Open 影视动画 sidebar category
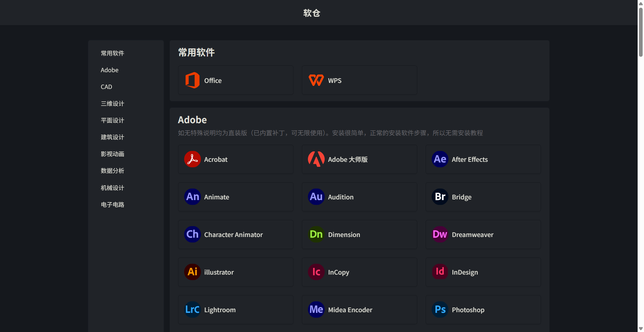The image size is (644, 332). point(112,154)
